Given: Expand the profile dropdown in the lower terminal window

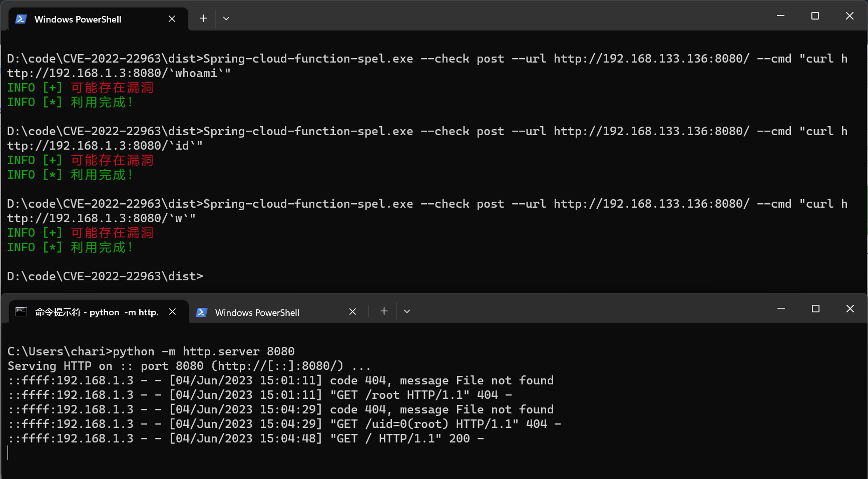Looking at the screenshot, I should pos(407,311).
